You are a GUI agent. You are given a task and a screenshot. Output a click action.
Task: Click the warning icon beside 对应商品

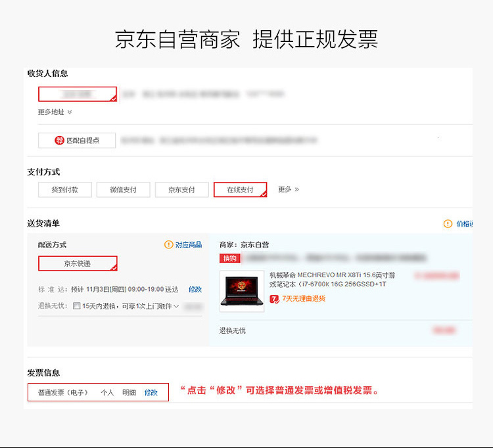(x=169, y=245)
